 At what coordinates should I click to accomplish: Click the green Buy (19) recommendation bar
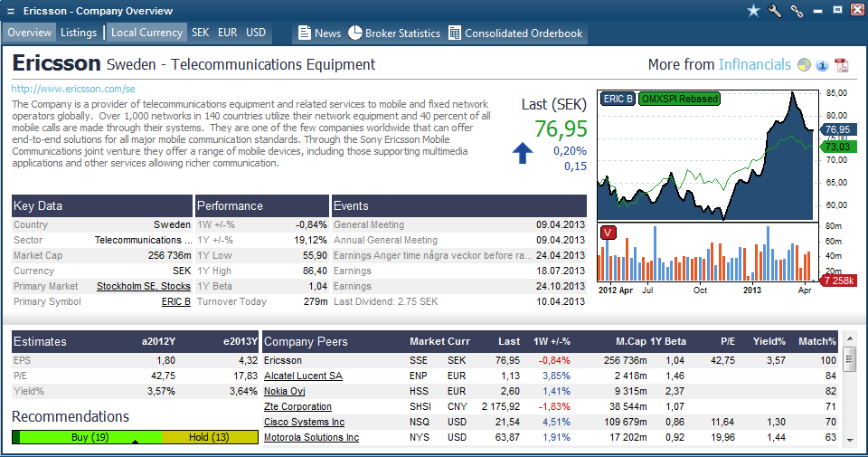point(90,437)
